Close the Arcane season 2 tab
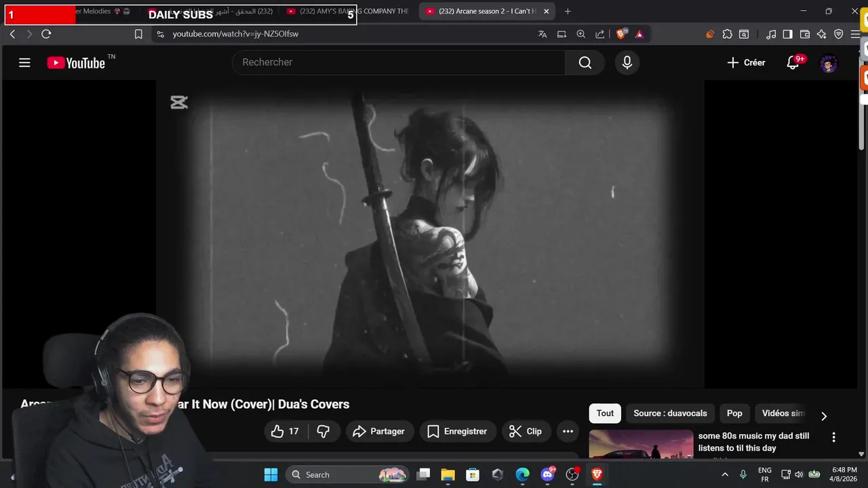This screenshot has height=488, width=868. point(547,12)
